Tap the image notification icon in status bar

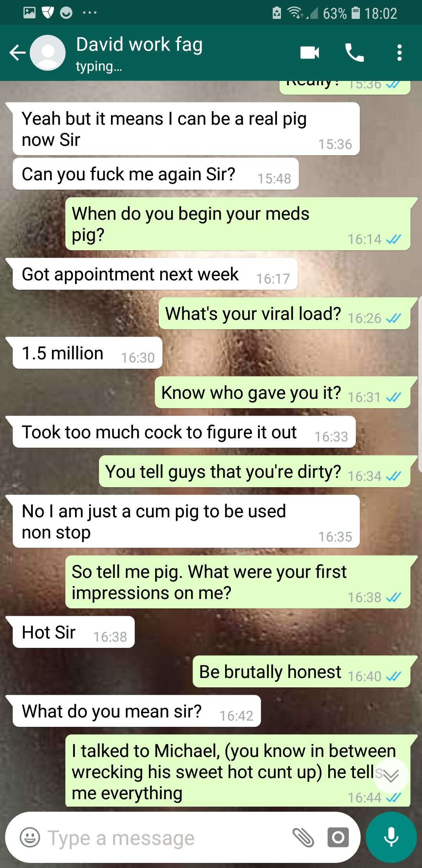click(29, 13)
